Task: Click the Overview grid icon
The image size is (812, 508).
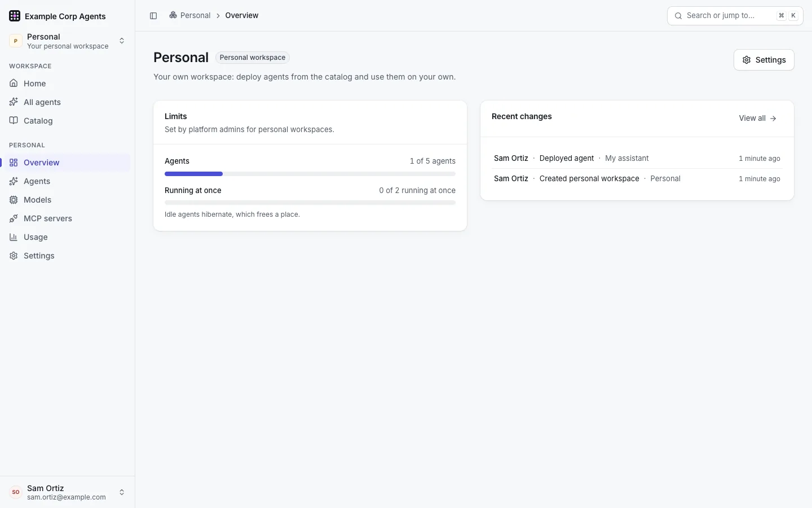Action: click(x=14, y=163)
